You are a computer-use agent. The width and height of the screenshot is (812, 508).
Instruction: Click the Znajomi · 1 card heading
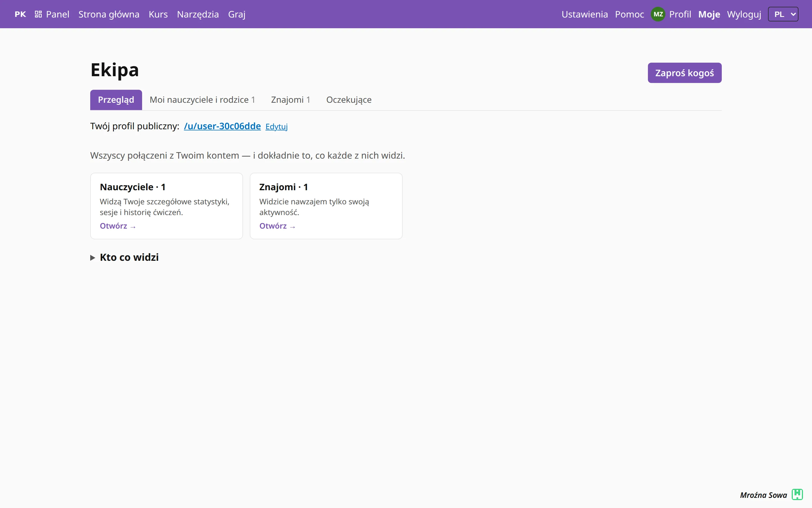tap(284, 187)
